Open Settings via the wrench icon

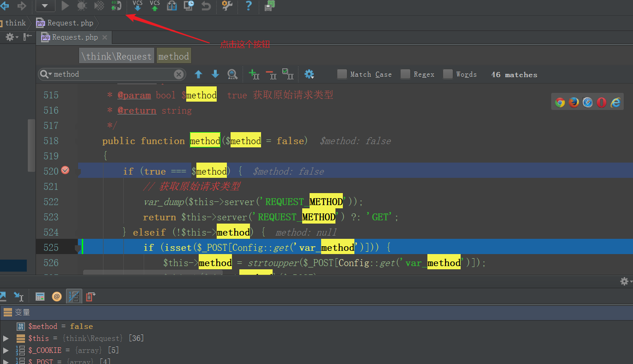point(226,6)
